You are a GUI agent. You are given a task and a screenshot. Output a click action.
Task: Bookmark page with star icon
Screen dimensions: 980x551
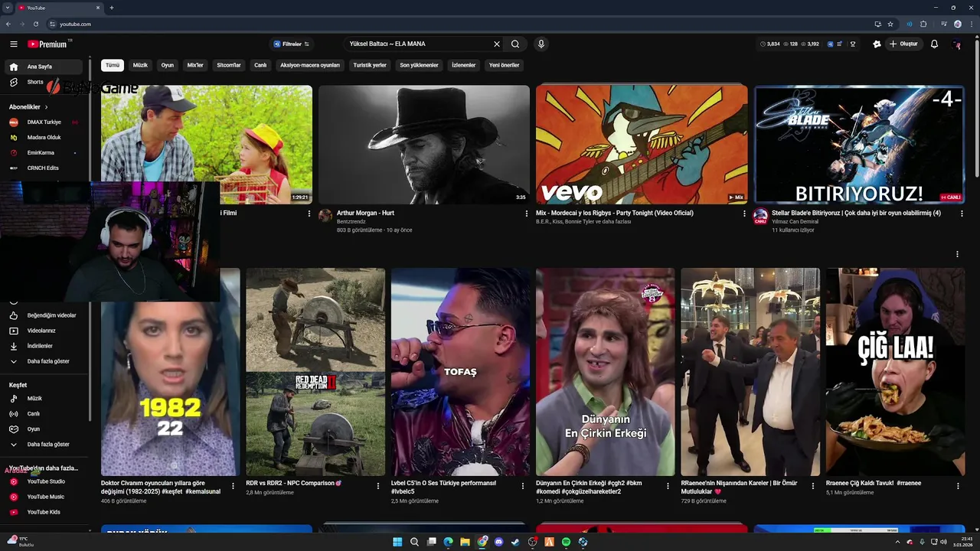pyautogui.click(x=890, y=24)
